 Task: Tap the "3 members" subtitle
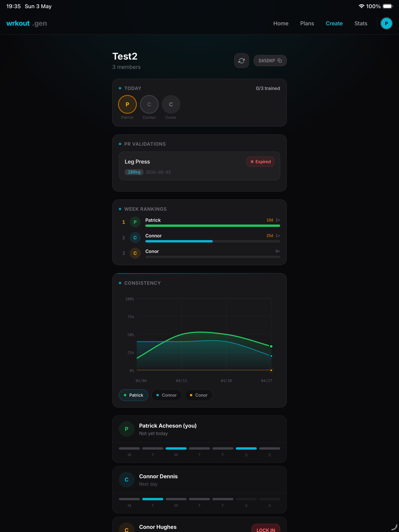tap(126, 67)
